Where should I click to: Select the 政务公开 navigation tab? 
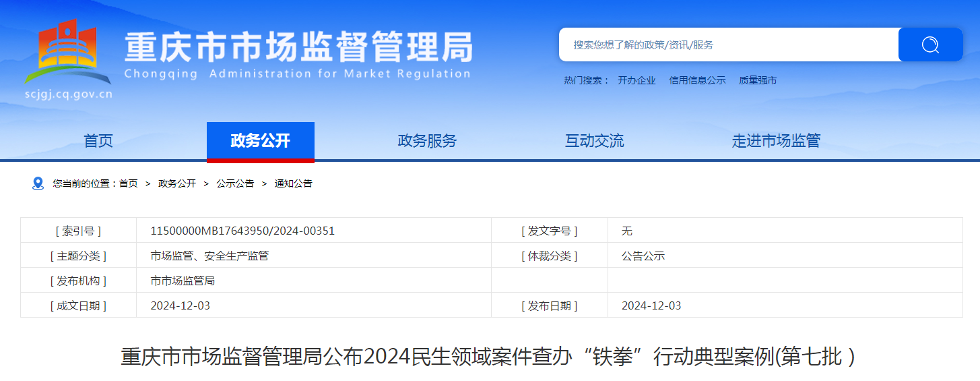tap(261, 141)
